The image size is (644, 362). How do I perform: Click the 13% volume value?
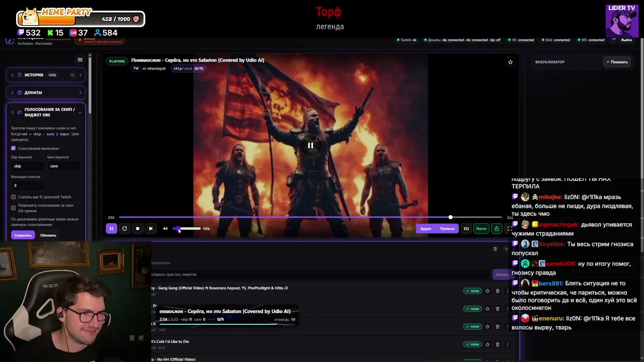point(206,228)
